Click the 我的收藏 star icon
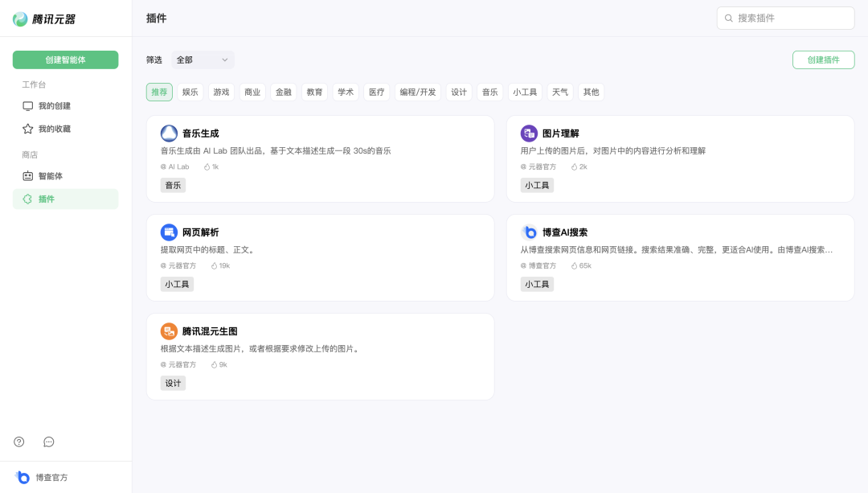 click(27, 129)
